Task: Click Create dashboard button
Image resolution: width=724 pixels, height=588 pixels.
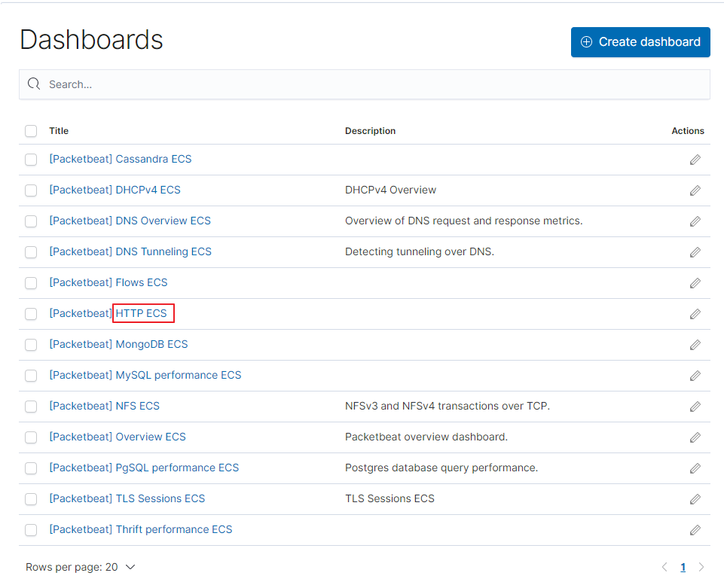Action: click(x=640, y=42)
